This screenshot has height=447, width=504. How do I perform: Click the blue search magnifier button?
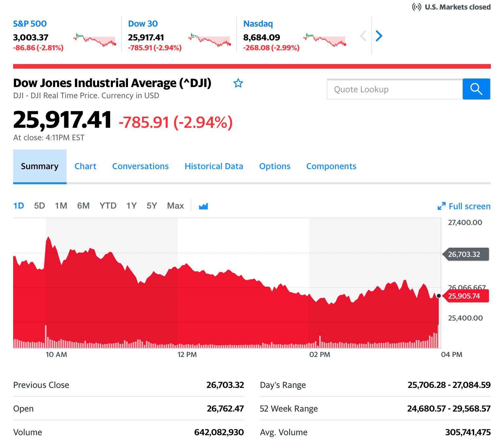click(x=476, y=89)
